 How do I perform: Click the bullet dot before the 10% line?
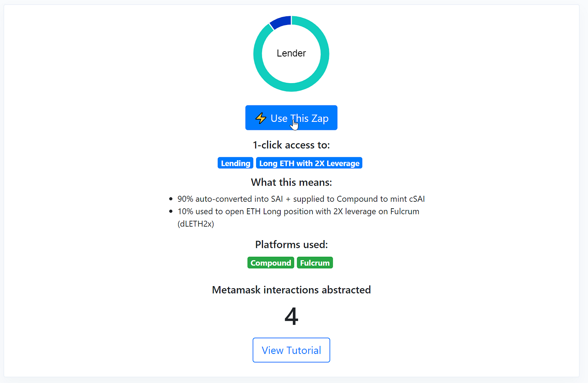pos(171,211)
